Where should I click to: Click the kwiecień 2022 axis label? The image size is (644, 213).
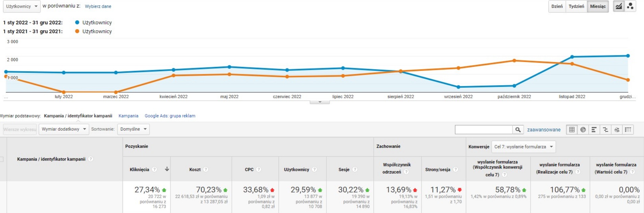click(173, 97)
